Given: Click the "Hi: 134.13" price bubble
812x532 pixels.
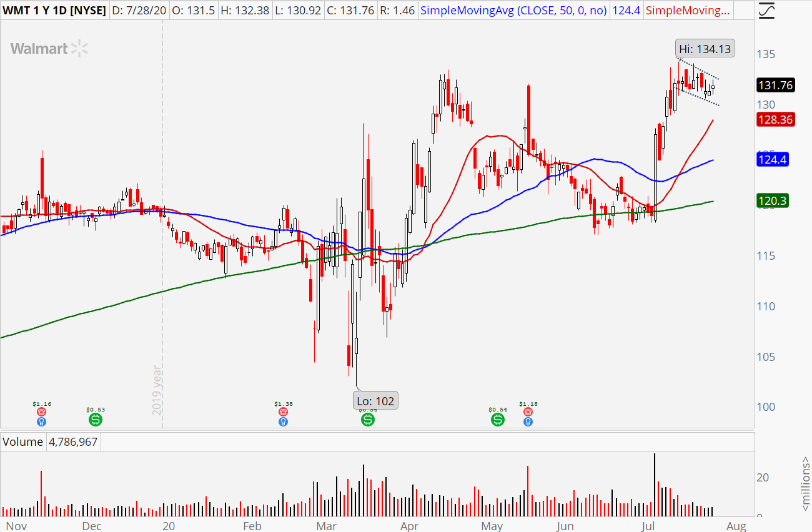Looking at the screenshot, I should click(705, 49).
